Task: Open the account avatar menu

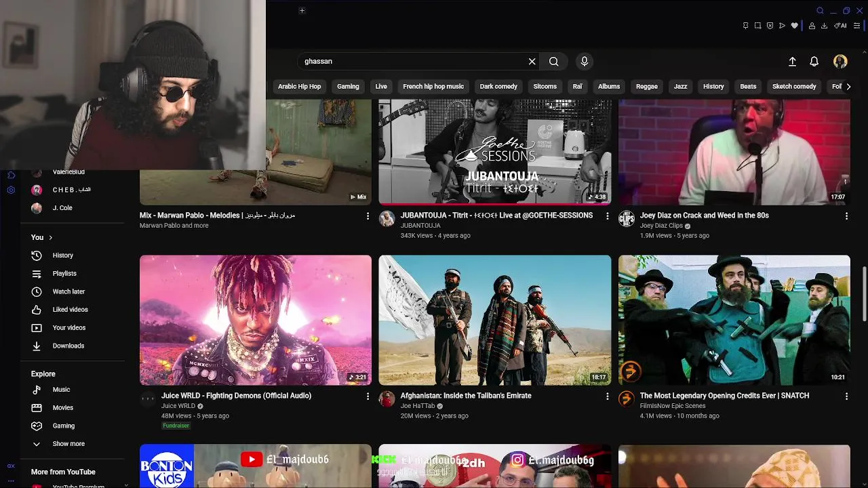Action: coord(840,62)
